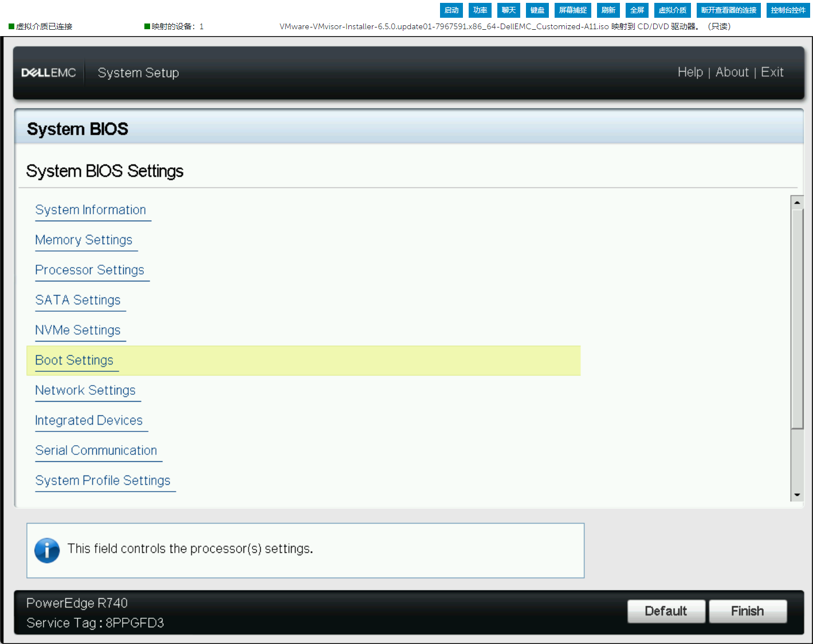Click the processor settings help text
Viewport: 813px width, 644px height.
click(x=190, y=549)
